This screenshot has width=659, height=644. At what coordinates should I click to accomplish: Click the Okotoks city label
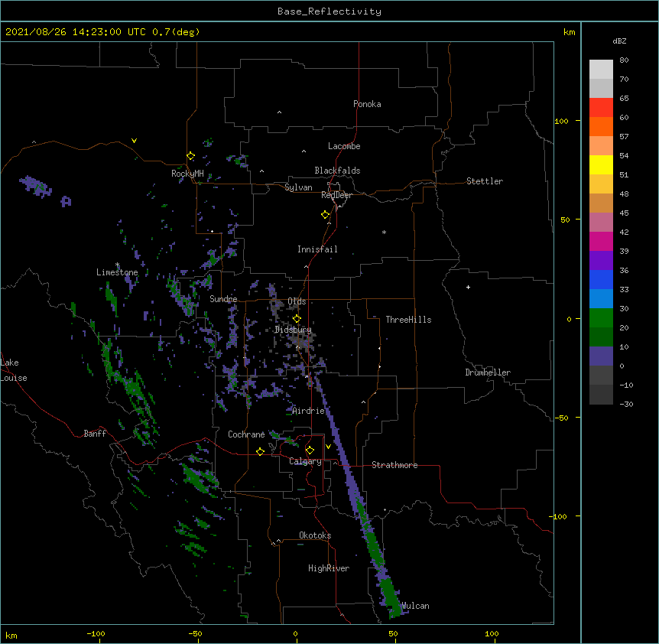pyautogui.click(x=315, y=535)
